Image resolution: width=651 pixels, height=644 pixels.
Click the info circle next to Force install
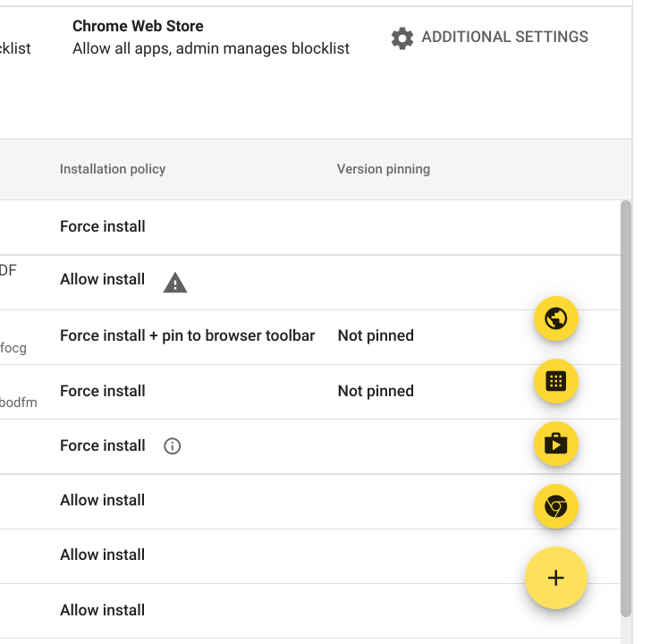[172, 446]
